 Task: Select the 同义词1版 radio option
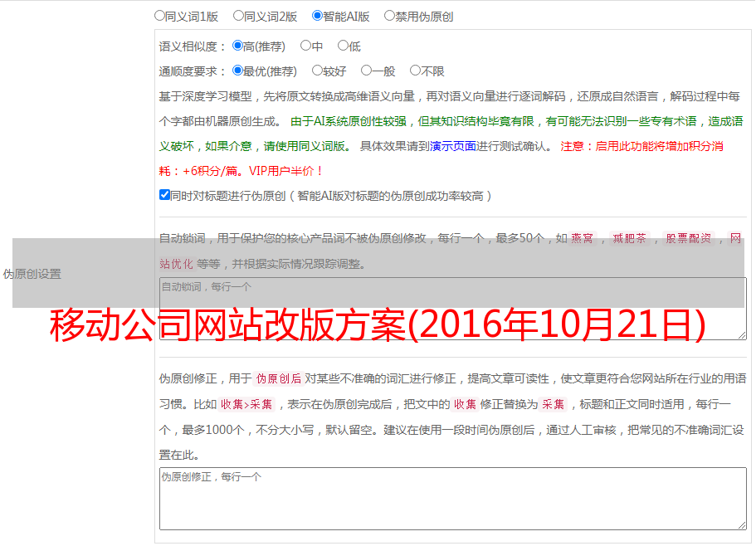point(160,16)
